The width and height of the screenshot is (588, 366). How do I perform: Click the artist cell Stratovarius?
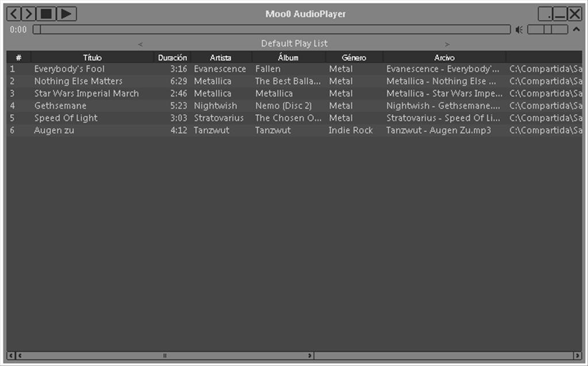218,118
